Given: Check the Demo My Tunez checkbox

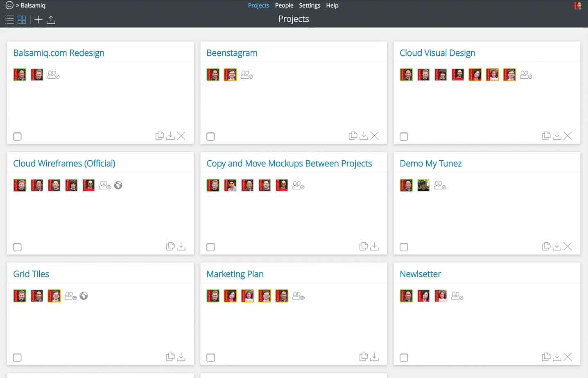Looking at the screenshot, I should pos(404,247).
